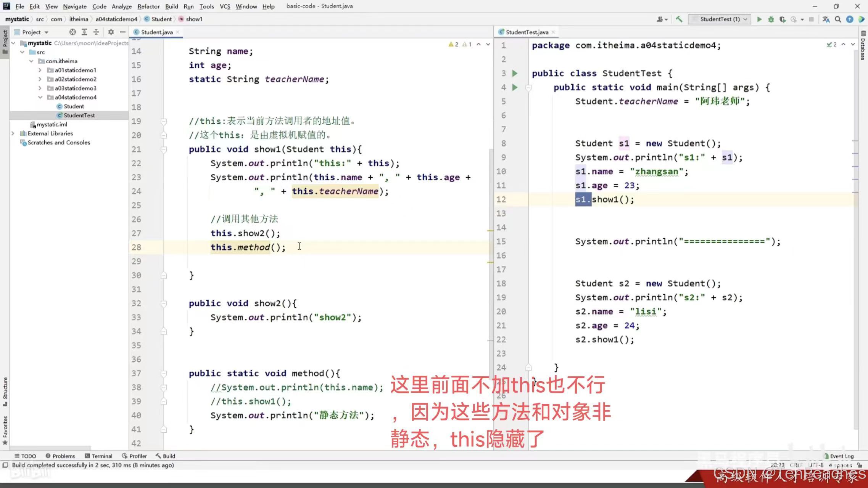Open the Terminal tool window

[x=98, y=456]
